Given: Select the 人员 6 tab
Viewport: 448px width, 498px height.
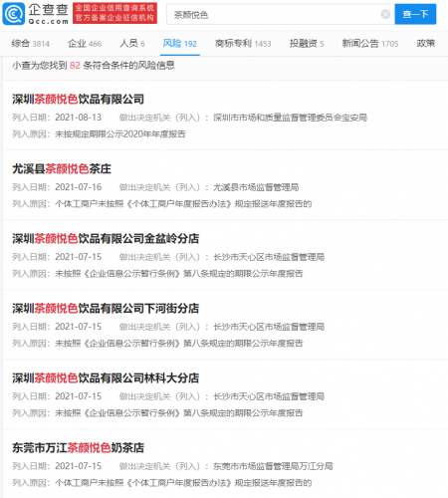Looking at the screenshot, I should 132,44.
